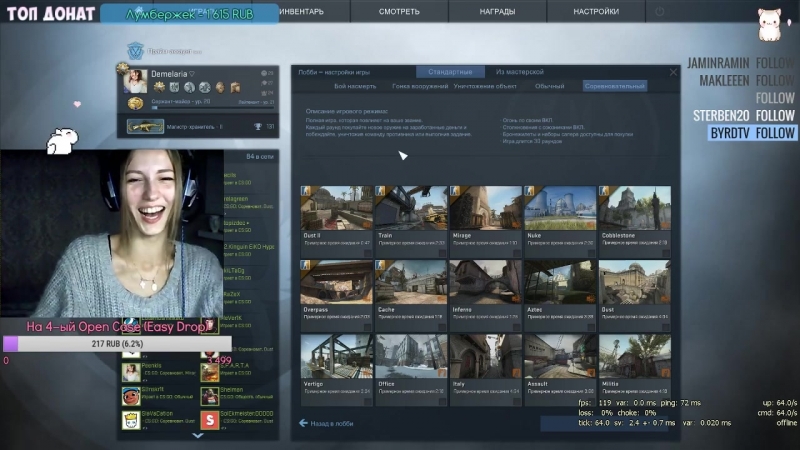This screenshot has height=450, width=800.
Task: Open the Награды menu
Action: (497, 11)
